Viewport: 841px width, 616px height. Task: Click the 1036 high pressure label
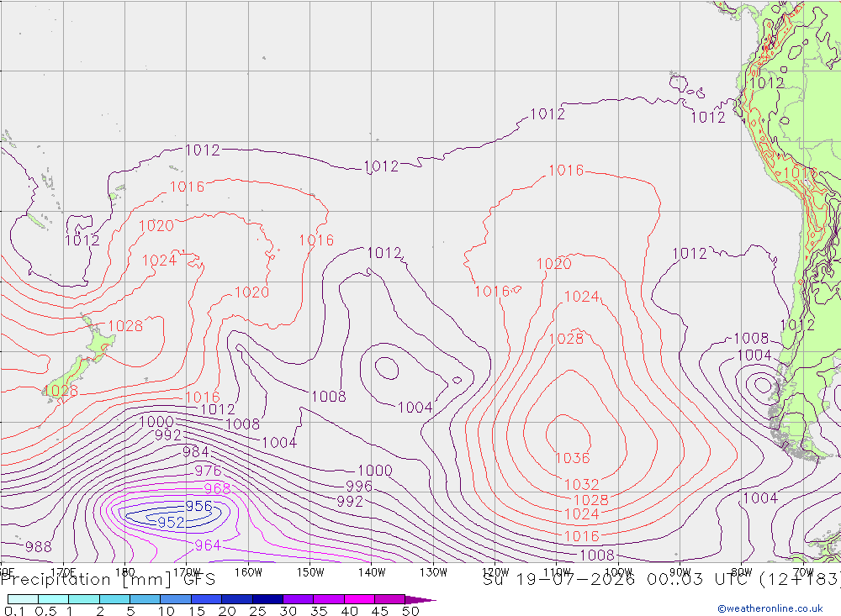point(572,458)
